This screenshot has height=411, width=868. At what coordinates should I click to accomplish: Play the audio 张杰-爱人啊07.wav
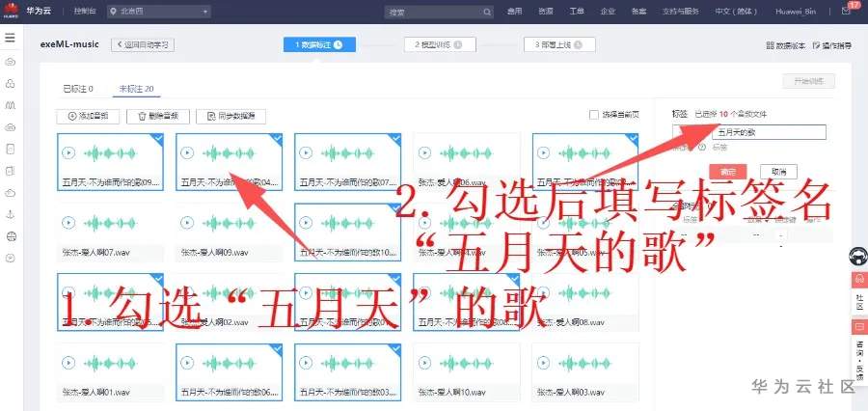[x=68, y=223]
